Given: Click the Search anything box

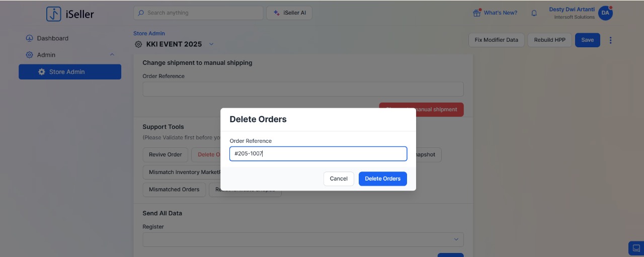Looking at the screenshot, I should (x=198, y=13).
